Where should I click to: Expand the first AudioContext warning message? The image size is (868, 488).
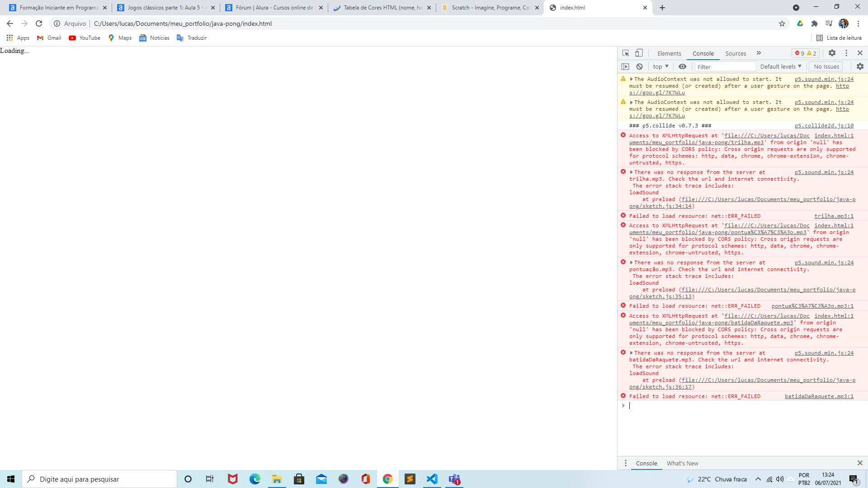coord(632,79)
